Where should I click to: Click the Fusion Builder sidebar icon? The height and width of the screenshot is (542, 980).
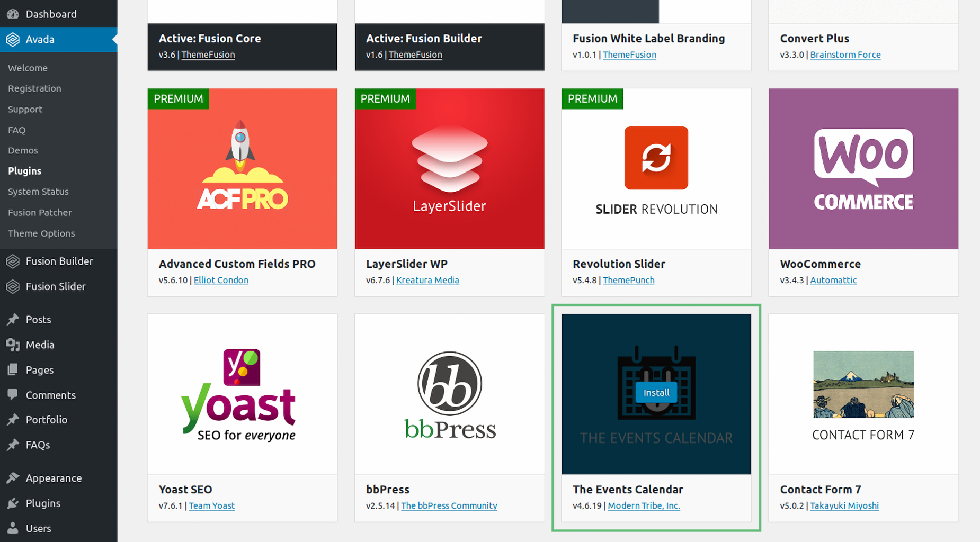[x=13, y=261]
